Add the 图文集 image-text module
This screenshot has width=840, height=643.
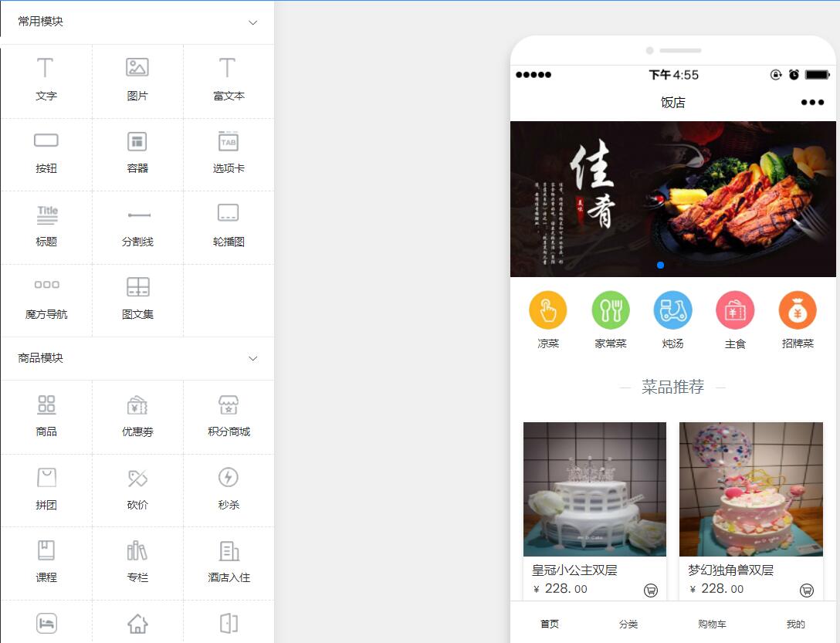pyautogui.click(x=137, y=300)
